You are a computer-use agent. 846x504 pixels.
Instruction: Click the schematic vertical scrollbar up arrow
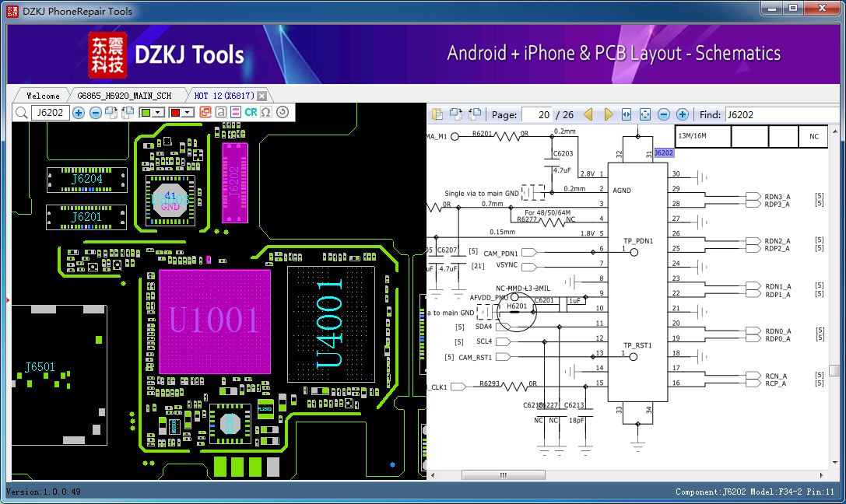(x=834, y=131)
